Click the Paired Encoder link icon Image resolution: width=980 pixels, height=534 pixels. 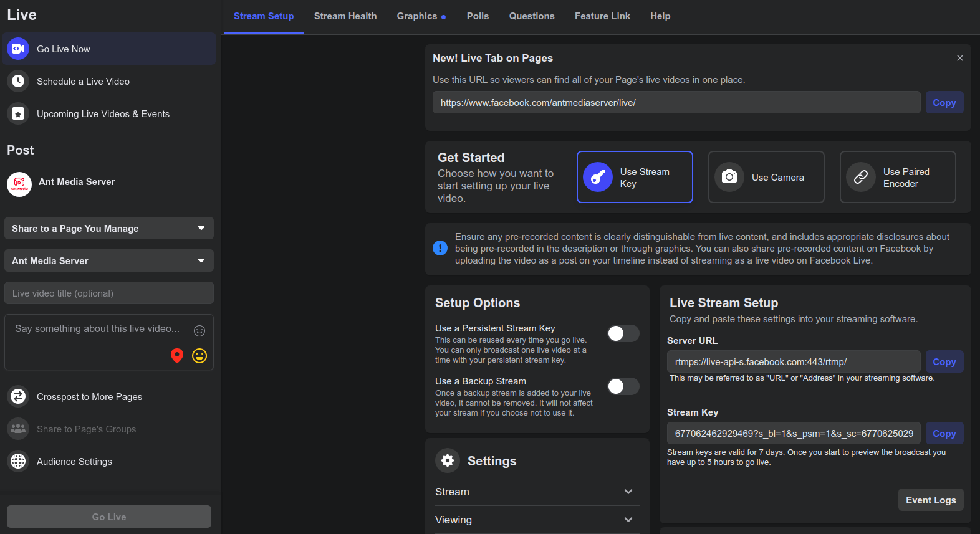(861, 177)
